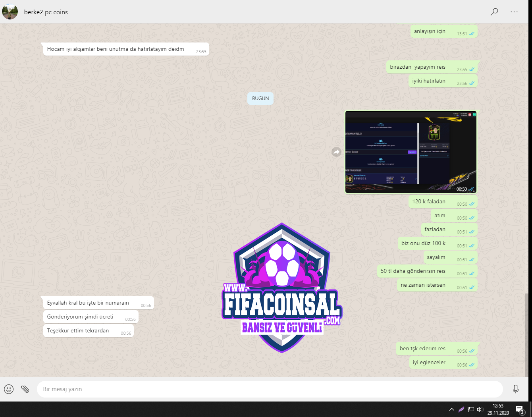Show hidden icons in system tray
532x417 pixels.
click(x=452, y=409)
